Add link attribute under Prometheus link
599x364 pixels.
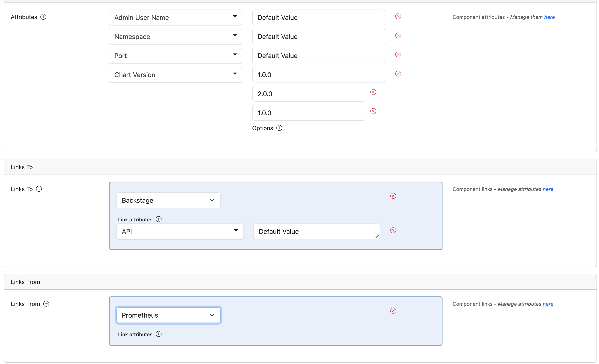159,334
